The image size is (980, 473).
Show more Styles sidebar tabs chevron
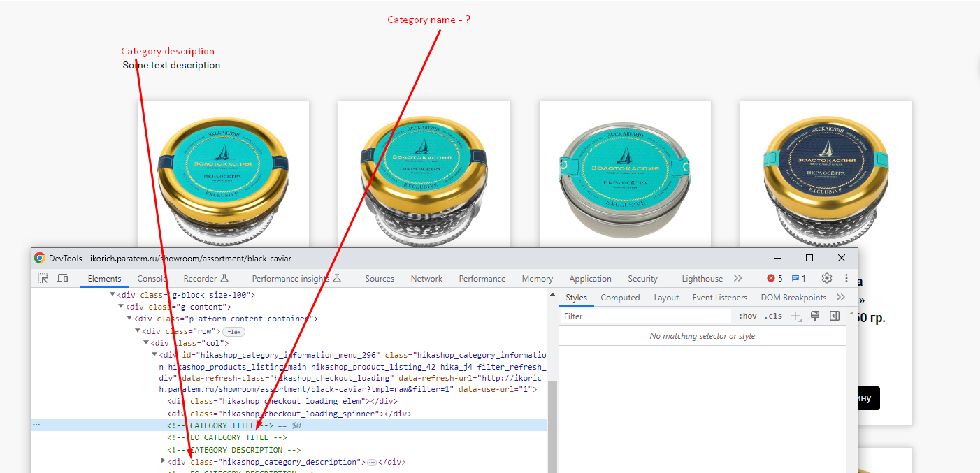pos(840,297)
